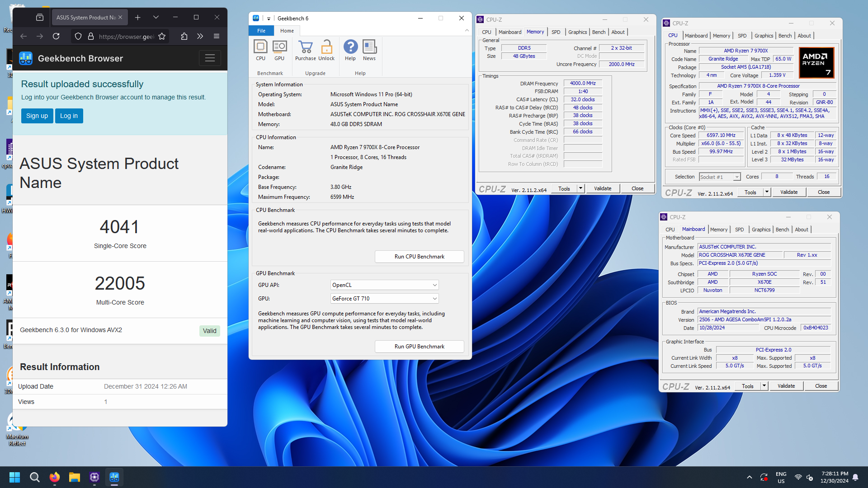Click the Firefox address bar URL field

tap(127, 36)
